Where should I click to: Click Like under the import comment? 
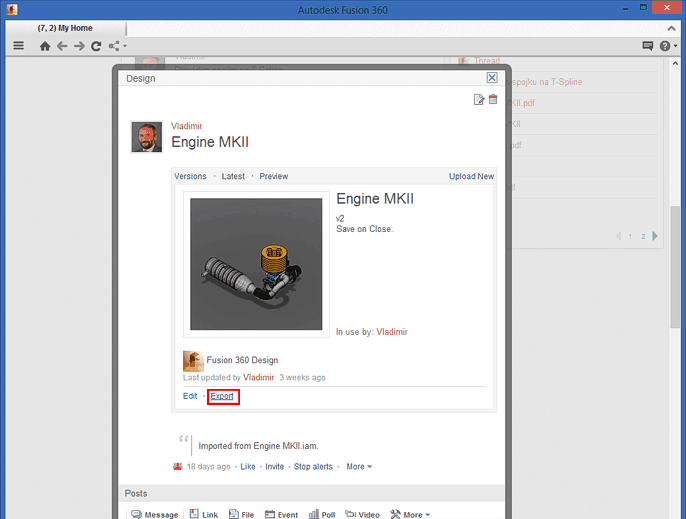point(248,467)
